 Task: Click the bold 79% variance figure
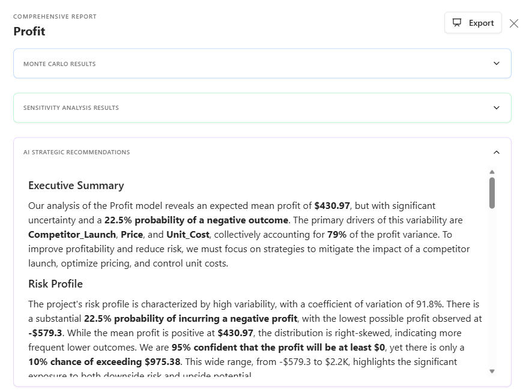[x=337, y=235]
